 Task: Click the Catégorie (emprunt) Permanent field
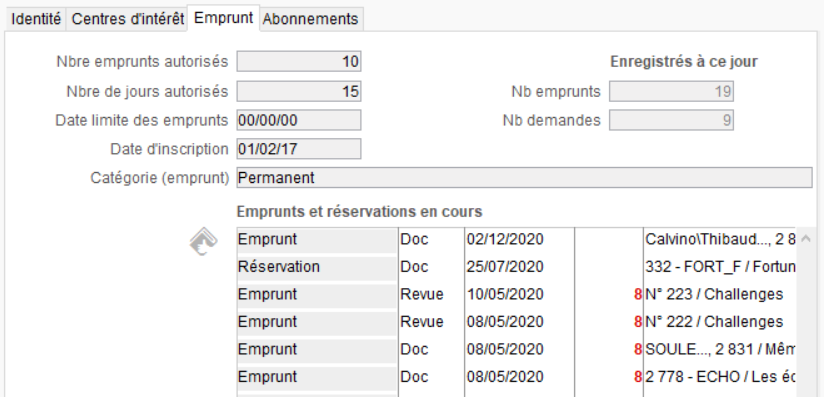pyautogui.click(x=524, y=178)
